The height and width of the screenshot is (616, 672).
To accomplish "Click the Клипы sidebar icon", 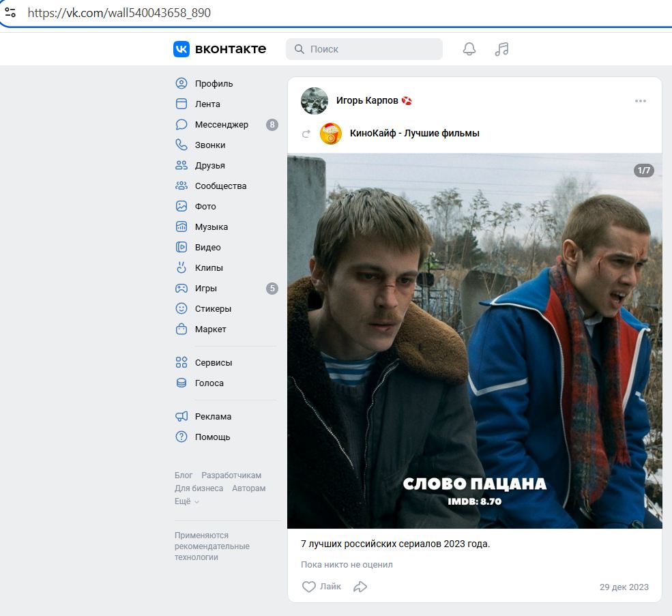I will tap(181, 267).
